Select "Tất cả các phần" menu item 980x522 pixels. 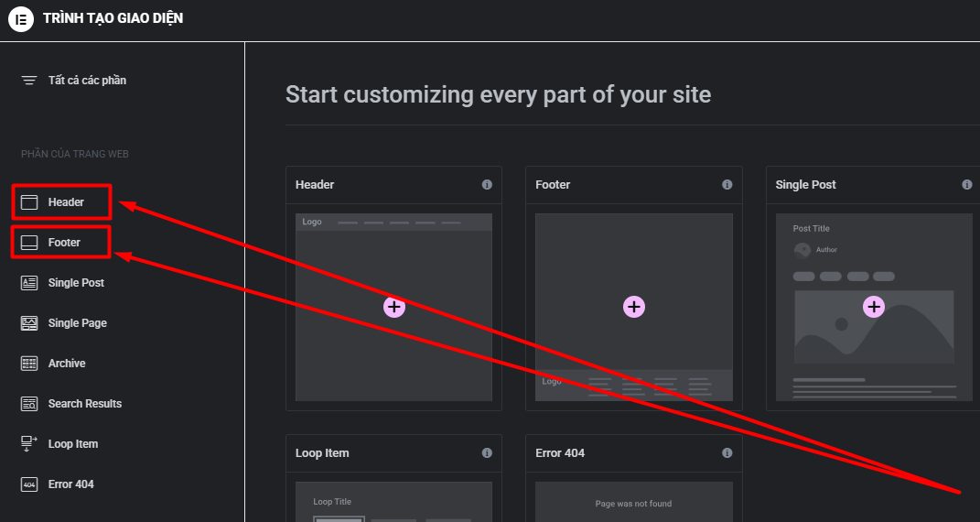[87, 81]
